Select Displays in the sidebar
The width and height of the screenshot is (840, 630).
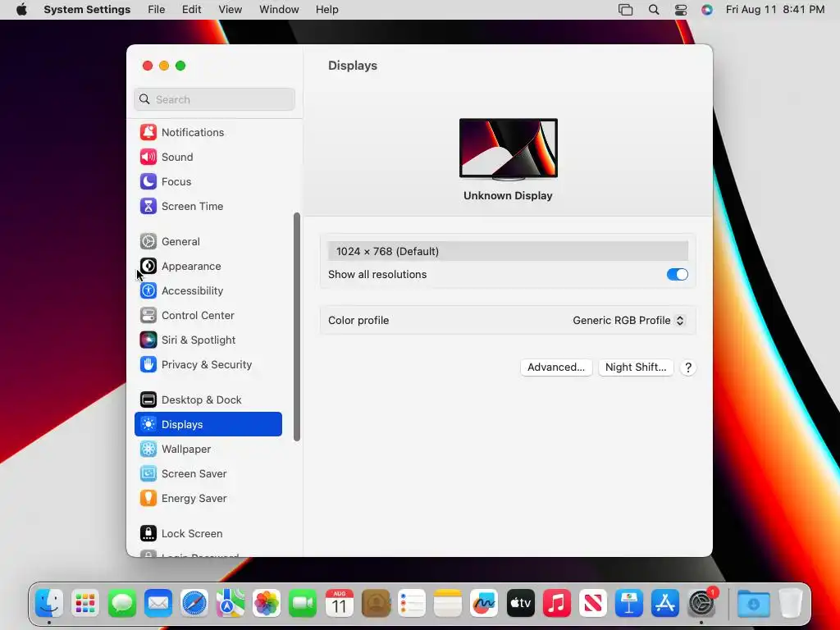click(208, 424)
